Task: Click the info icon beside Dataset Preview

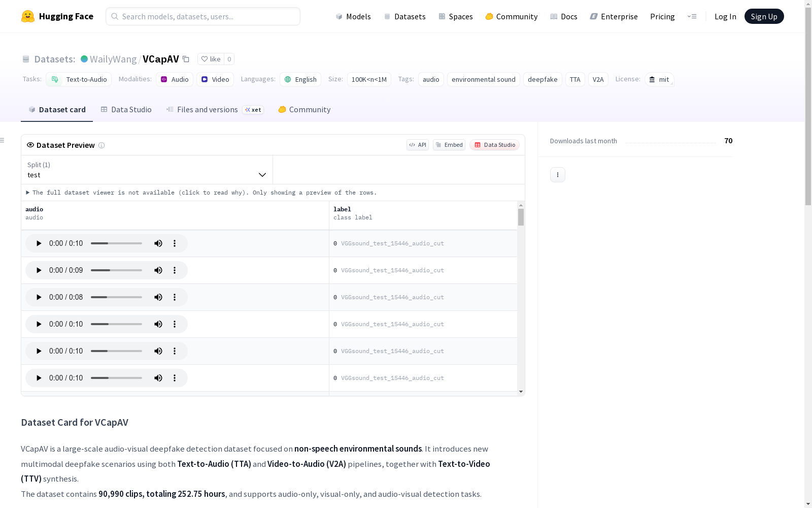Action: 101,145
